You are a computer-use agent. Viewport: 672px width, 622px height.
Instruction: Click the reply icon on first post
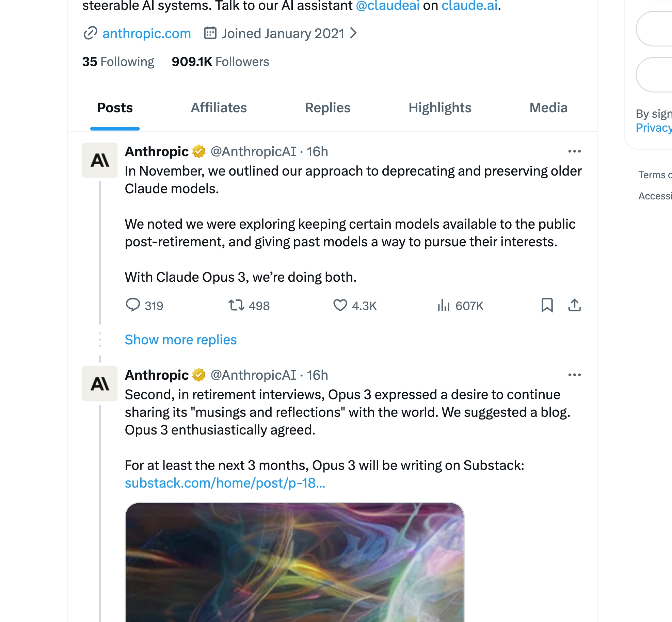pyautogui.click(x=133, y=305)
